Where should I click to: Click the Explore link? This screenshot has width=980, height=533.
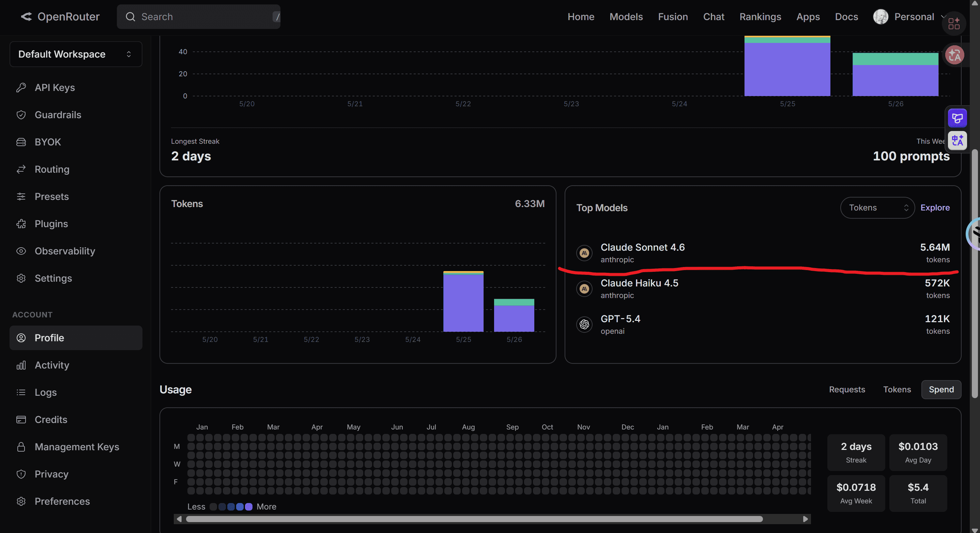[x=935, y=207]
